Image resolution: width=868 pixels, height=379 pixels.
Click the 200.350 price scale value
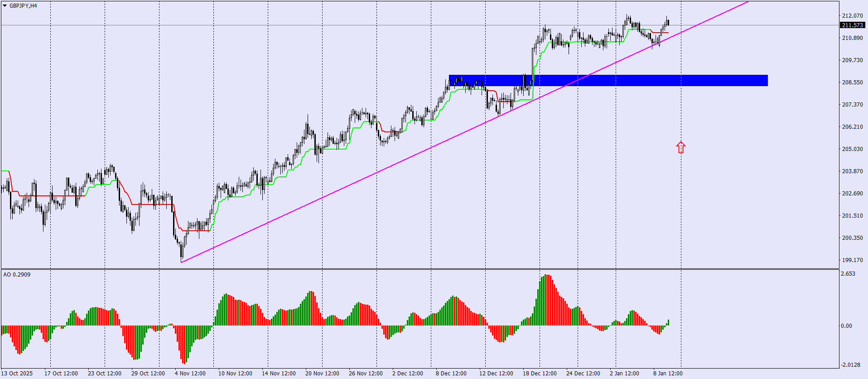point(853,238)
